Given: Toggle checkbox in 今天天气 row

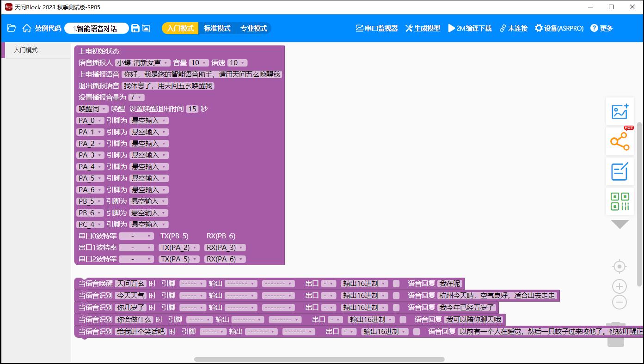Looking at the screenshot, I should coord(396,295).
